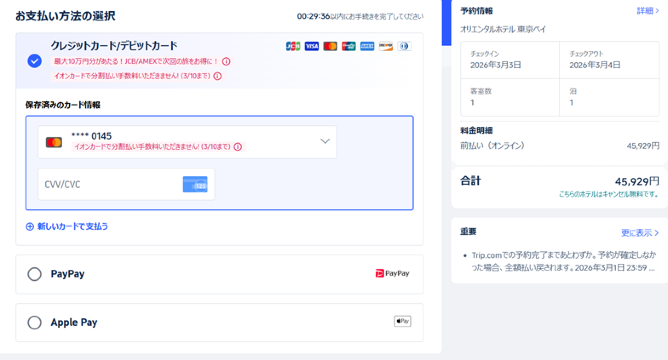Click free cancellation notice text
The image size is (668, 360).
pos(609,194)
